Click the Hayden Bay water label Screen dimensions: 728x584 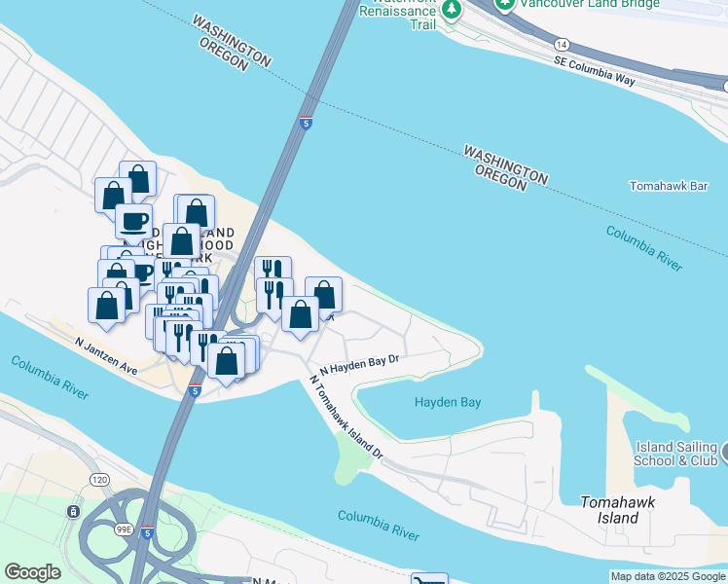tap(448, 402)
